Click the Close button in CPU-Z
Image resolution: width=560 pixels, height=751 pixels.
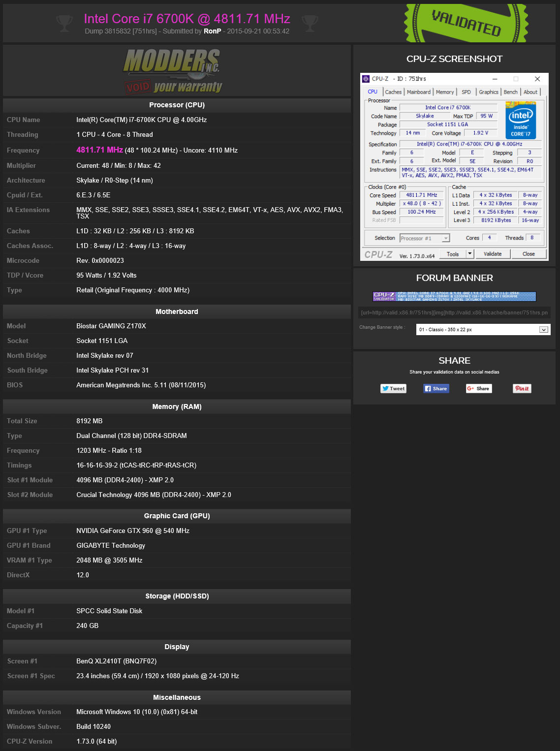click(x=529, y=254)
